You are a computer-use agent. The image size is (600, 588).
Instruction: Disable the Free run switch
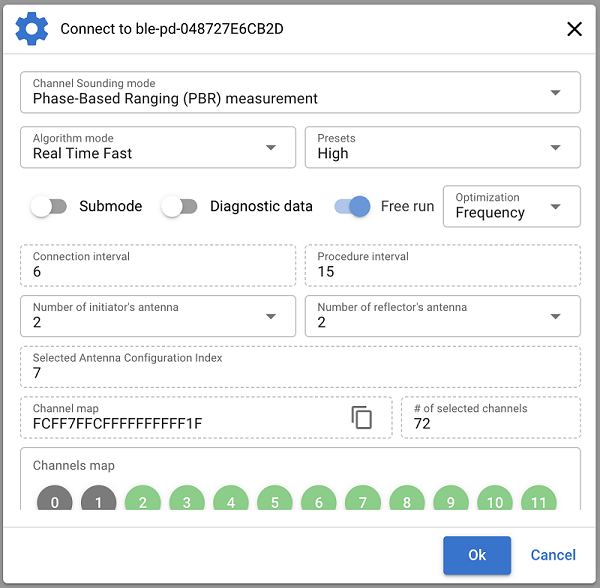click(352, 207)
